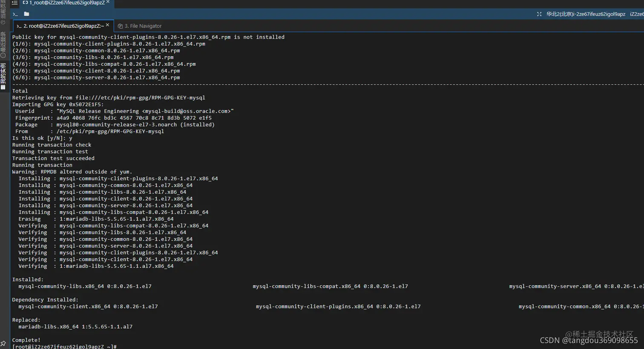Click the 'Installed:' heading line
The image size is (644, 349).
point(28,280)
